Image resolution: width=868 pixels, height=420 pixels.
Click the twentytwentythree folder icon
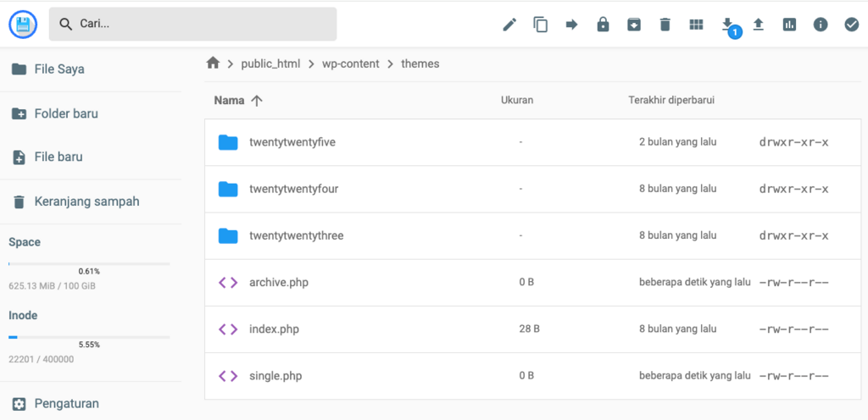(x=228, y=236)
